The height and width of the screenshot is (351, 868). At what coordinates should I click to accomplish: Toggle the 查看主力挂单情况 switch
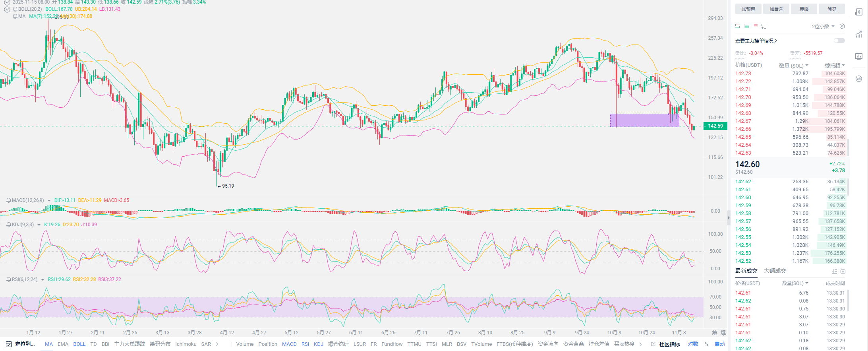(839, 41)
